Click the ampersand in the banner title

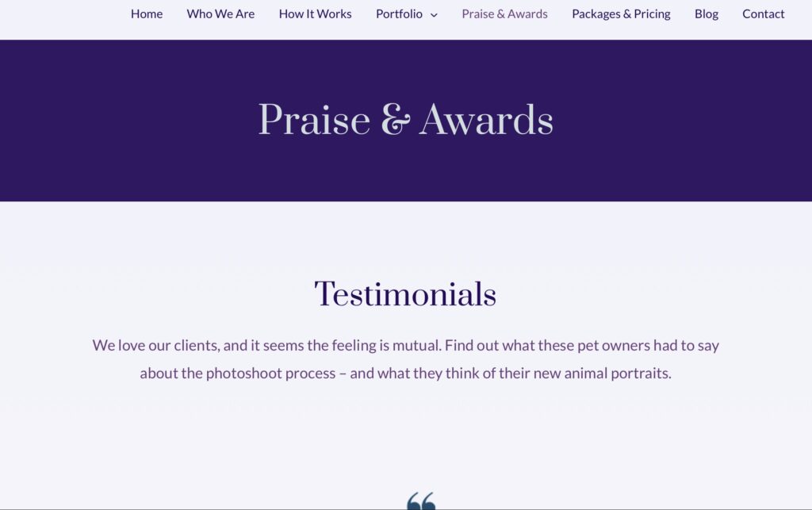395,120
